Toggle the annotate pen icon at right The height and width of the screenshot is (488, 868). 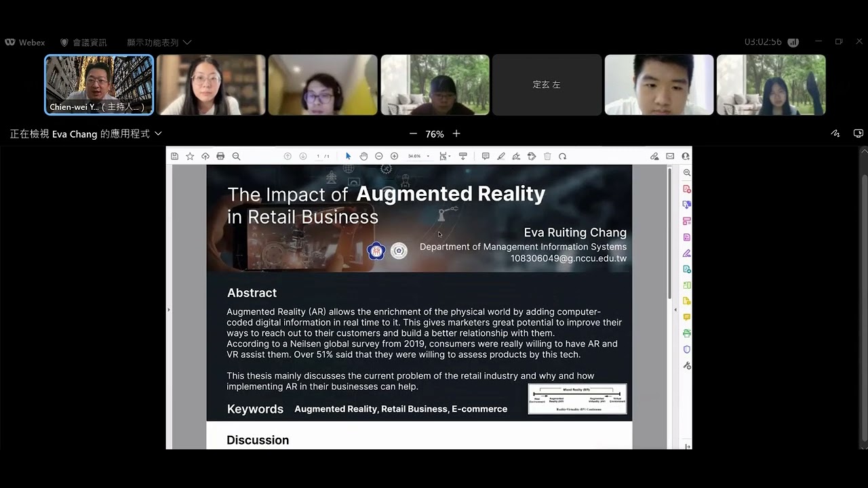tap(835, 134)
